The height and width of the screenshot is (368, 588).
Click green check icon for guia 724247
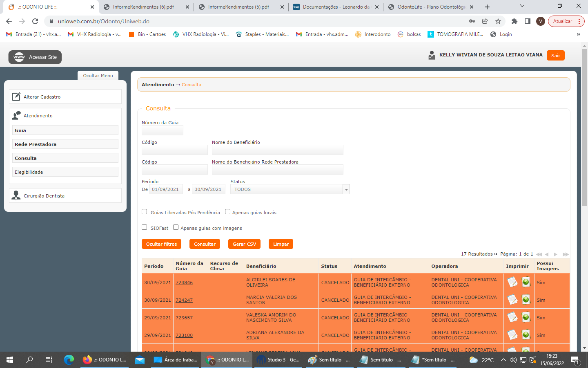pyautogui.click(x=526, y=300)
